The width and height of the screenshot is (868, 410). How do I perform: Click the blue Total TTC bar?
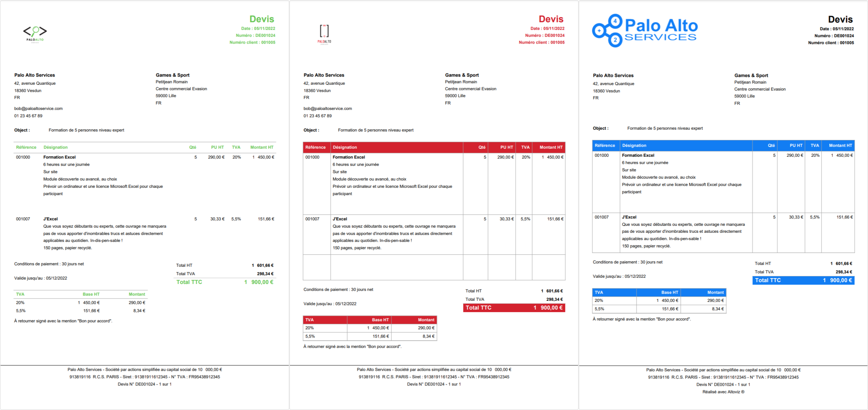pos(803,280)
